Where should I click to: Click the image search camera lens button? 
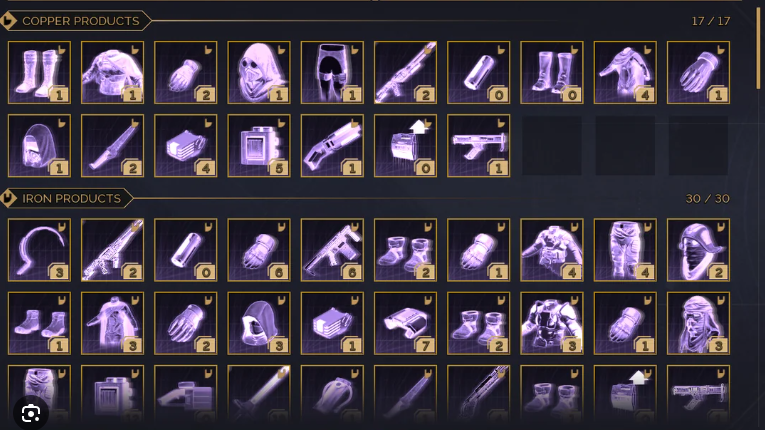coord(31,414)
